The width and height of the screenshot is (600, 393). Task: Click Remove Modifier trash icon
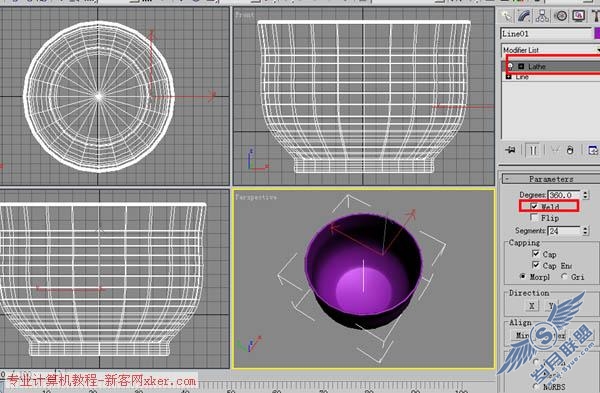coord(570,150)
